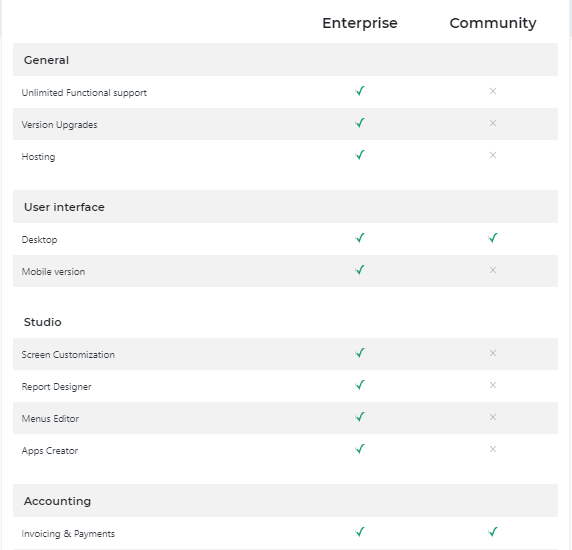
Task: Click Community cross for Report Designer
Action: pos(492,385)
